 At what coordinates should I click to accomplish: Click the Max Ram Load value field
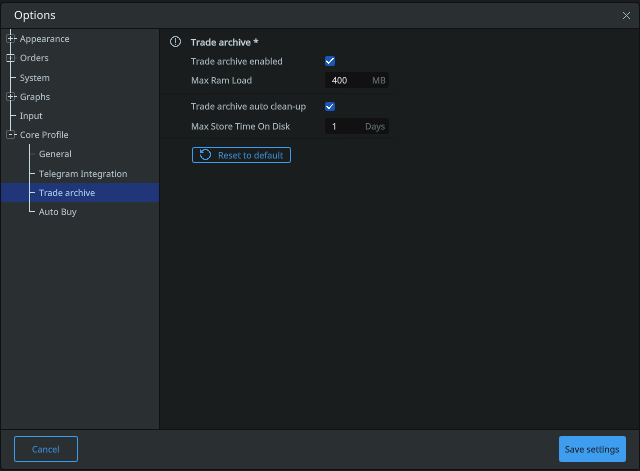coord(357,80)
